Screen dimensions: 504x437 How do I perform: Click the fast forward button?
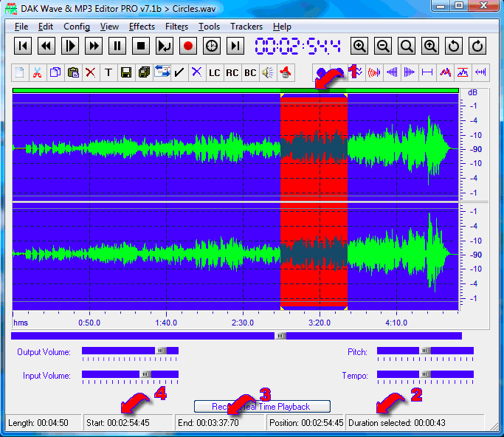[x=94, y=46]
